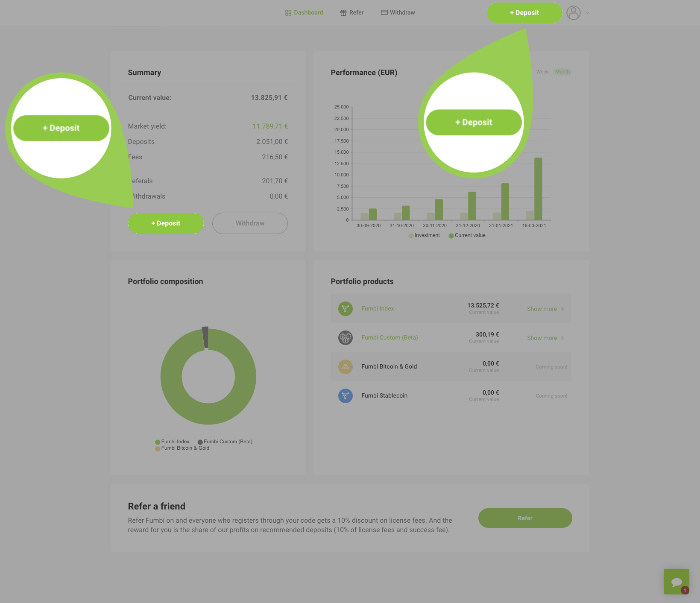Open the chat support bubble icon
700x603 pixels.
point(676,581)
